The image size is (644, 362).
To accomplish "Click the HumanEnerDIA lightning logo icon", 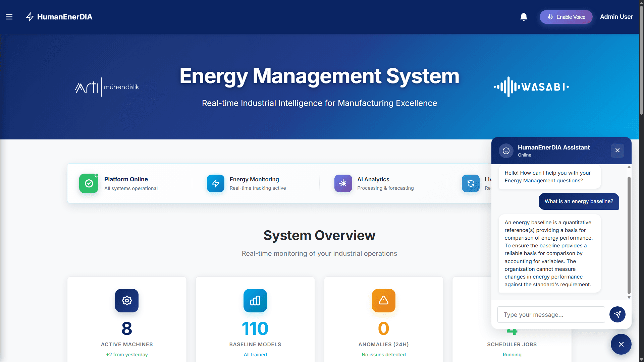I will (x=30, y=17).
